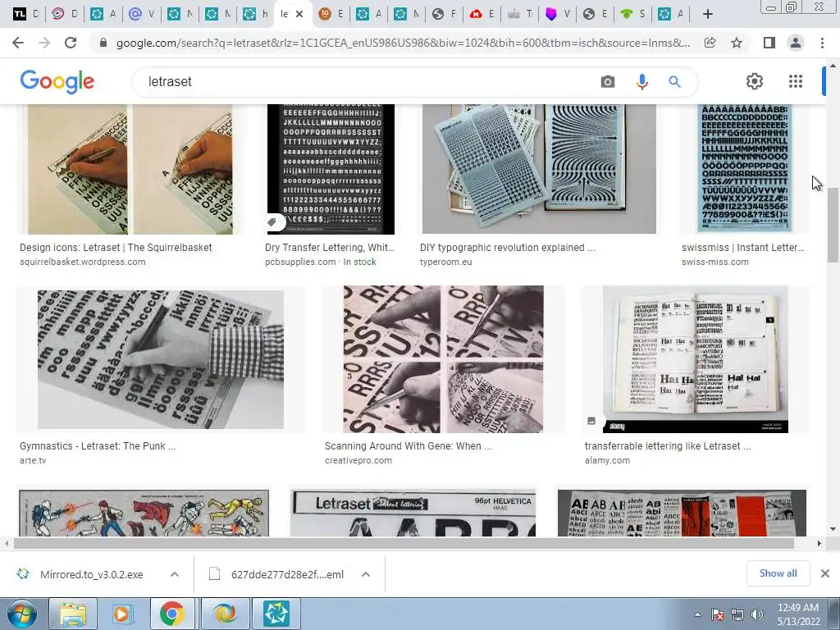Close the downloads bar
The height and width of the screenshot is (630, 840).
825,573
